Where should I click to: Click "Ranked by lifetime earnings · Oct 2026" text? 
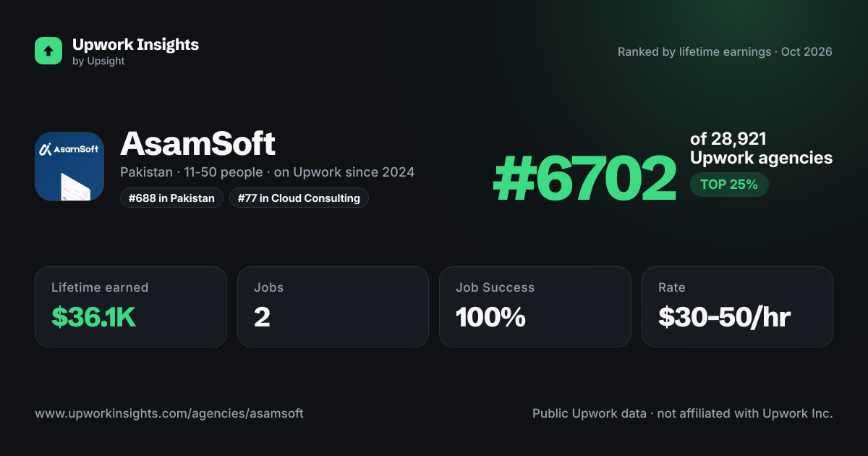pos(725,51)
